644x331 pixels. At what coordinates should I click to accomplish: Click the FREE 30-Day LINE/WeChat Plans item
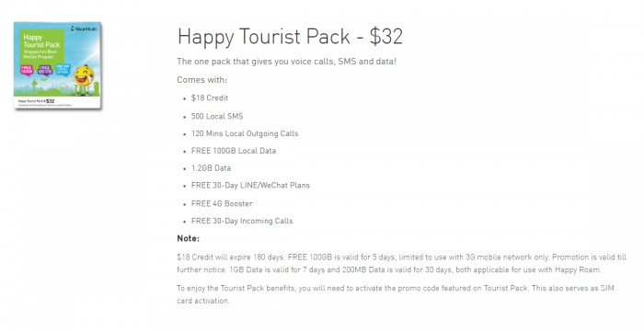250,185
